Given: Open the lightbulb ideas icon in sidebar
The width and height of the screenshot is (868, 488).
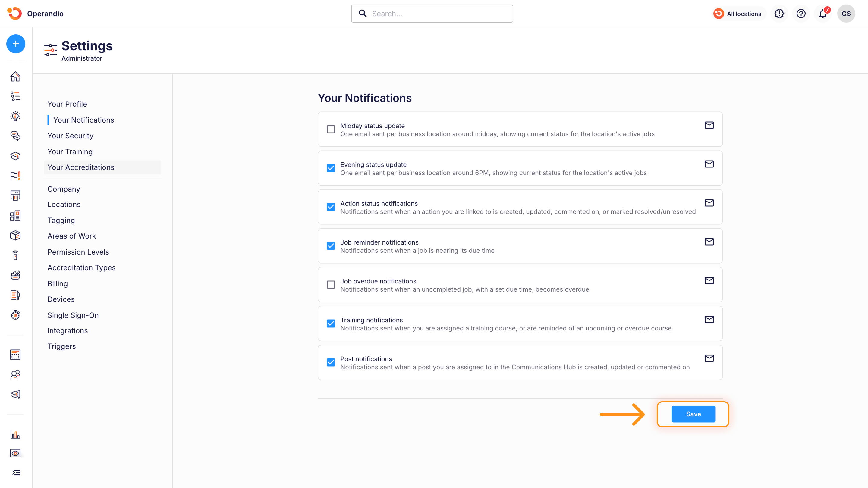Looking at the screenshot, I should [x=15, y=116].
